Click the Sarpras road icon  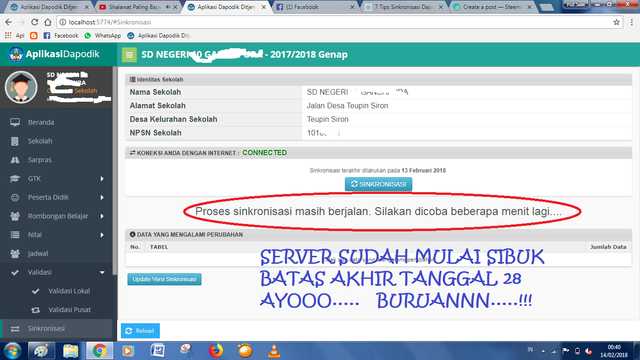[x=15, y=160]
